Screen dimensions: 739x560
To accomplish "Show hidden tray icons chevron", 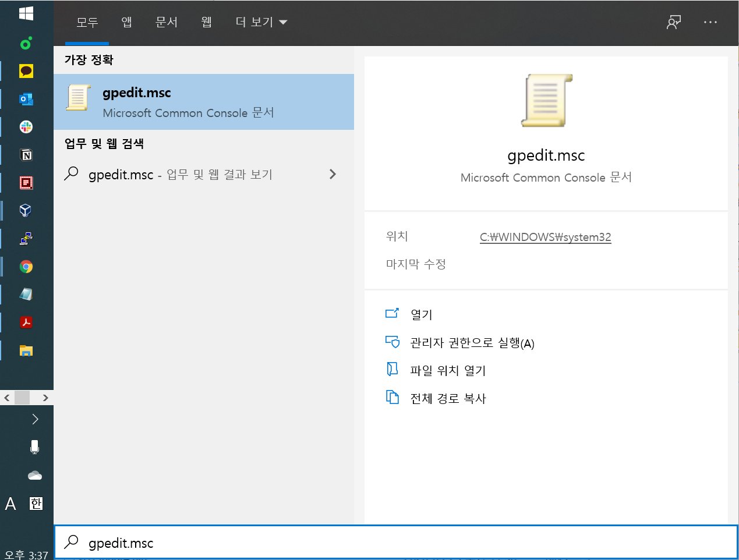I will tap(35, 419).
